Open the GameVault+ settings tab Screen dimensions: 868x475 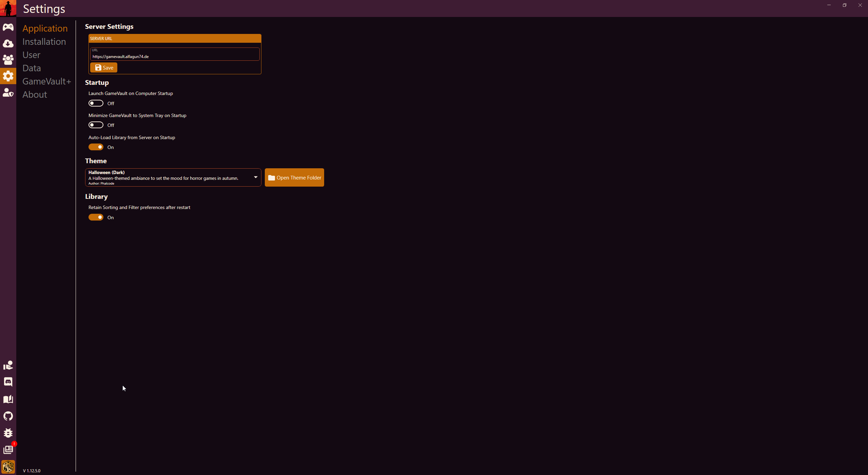(47, 81)
